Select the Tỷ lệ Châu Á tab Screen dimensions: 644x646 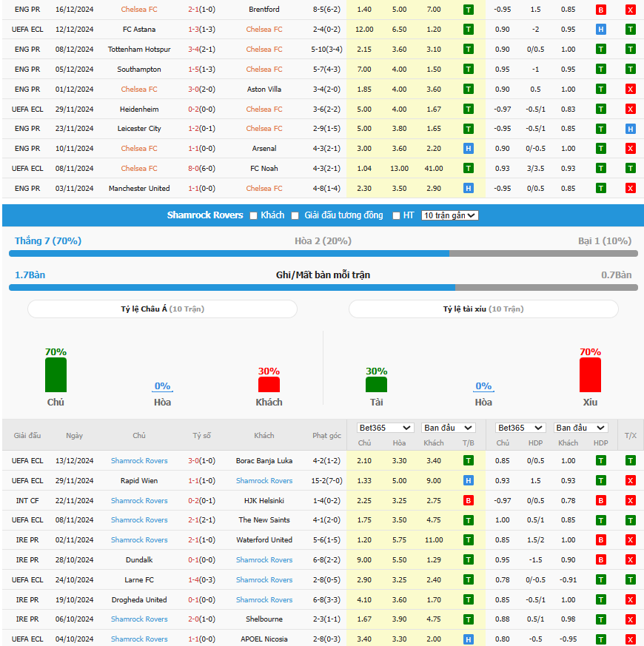162,309
